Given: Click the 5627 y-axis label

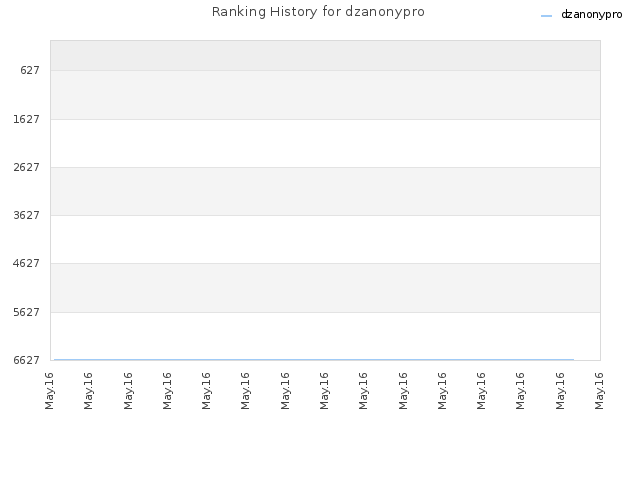Looking at the screenshot, I should tap(27, 312).
